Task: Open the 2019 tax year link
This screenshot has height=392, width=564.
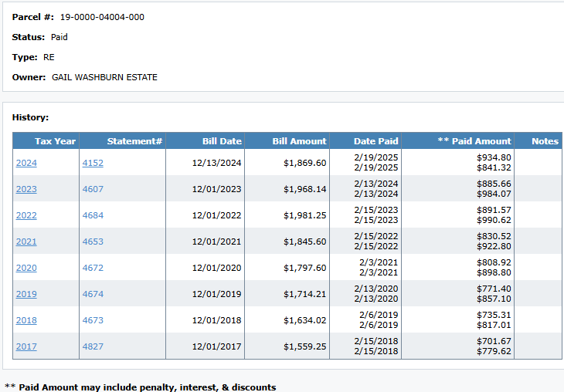Action: [x=26, y=294]
